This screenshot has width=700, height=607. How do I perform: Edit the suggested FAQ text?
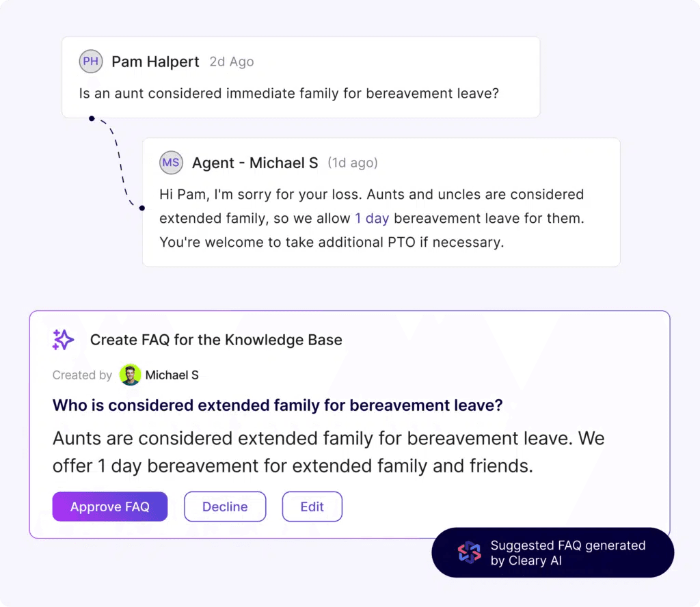(312, 507)
